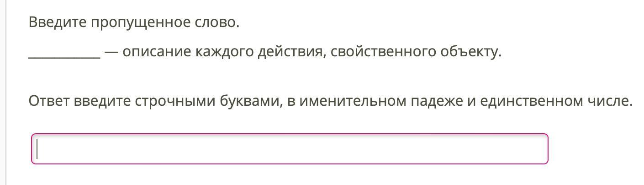Click the word 'каждого' in the definition

[x=225, y=52]
